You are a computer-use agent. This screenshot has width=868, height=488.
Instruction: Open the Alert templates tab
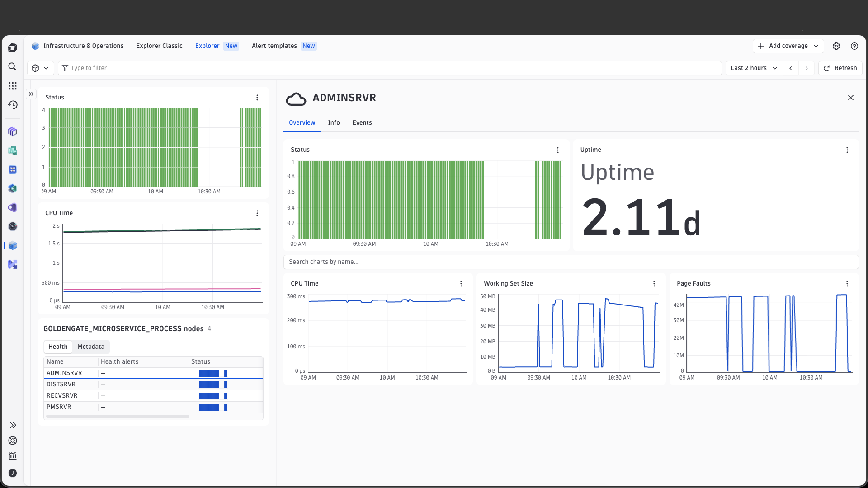click(x=284, y=46)
